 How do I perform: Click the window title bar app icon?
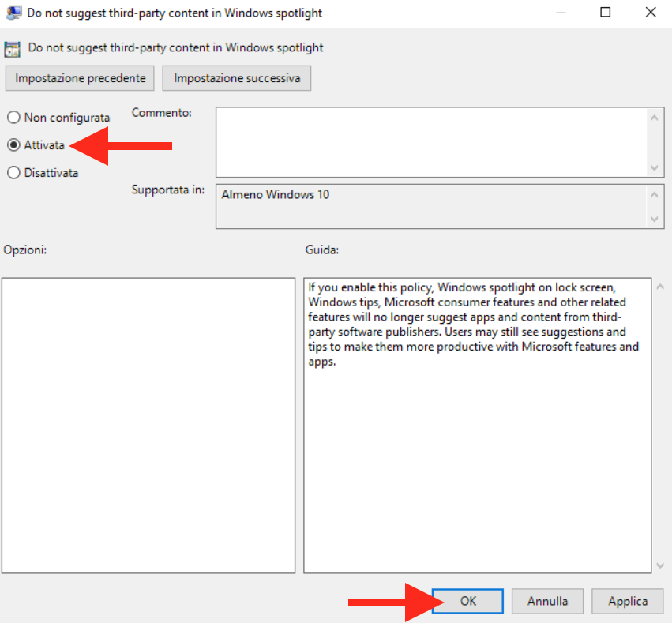[x=13, y=13]
